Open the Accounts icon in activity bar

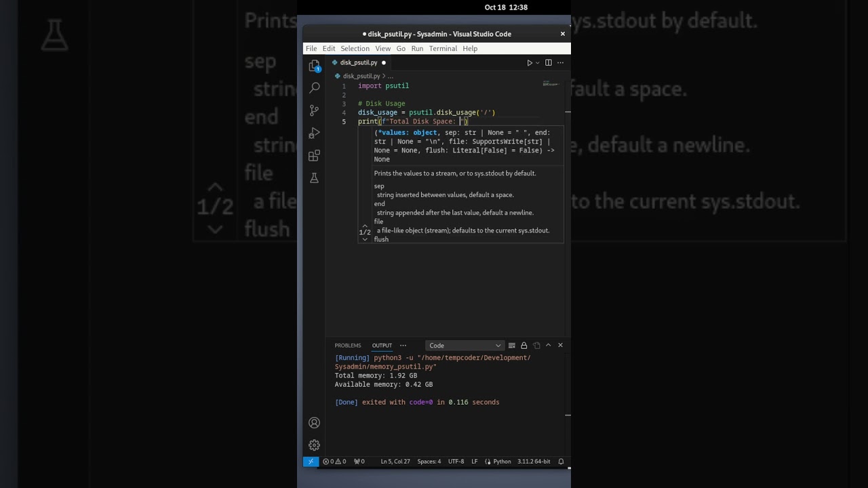(314, 423)
